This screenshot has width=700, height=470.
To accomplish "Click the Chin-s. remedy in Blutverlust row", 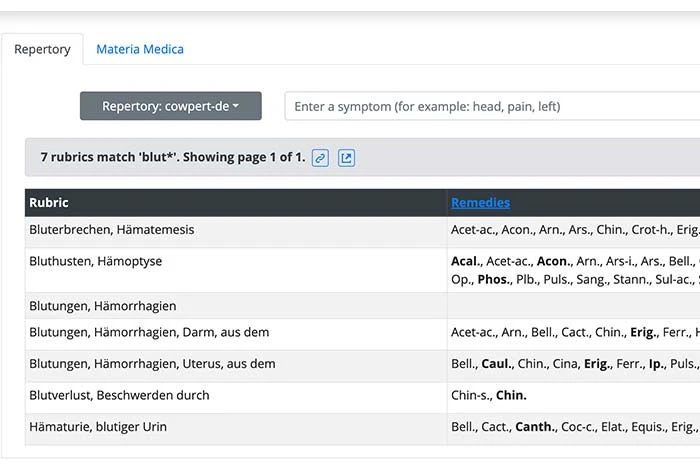I will 470,395.
